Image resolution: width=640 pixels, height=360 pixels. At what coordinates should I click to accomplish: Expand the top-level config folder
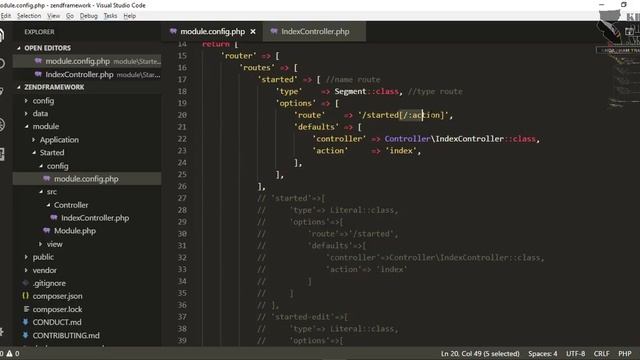(26, 101)
